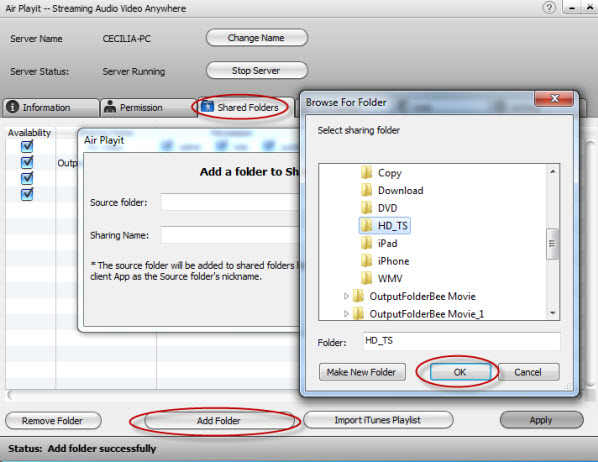The width and height of the screenshot is (598, 462).
Task: Click scroll down arrow in folder tree
Action: 553,313
